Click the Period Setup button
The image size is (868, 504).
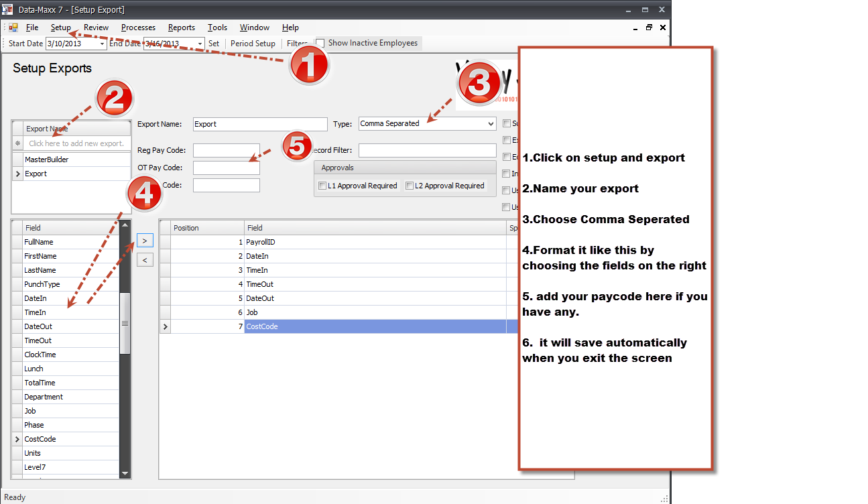pyautogui.click(x=253, y=44)
